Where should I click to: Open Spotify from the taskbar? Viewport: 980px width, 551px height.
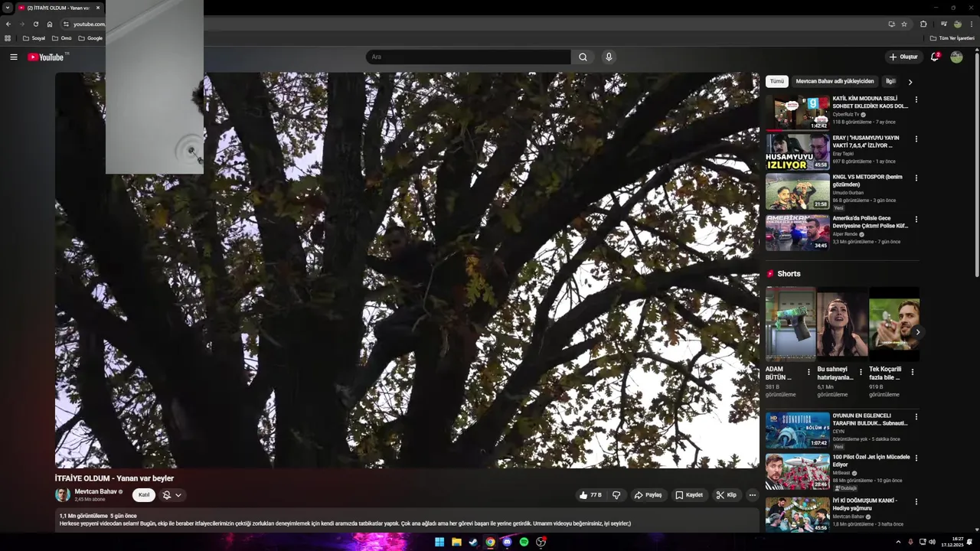tap(524, 542)
